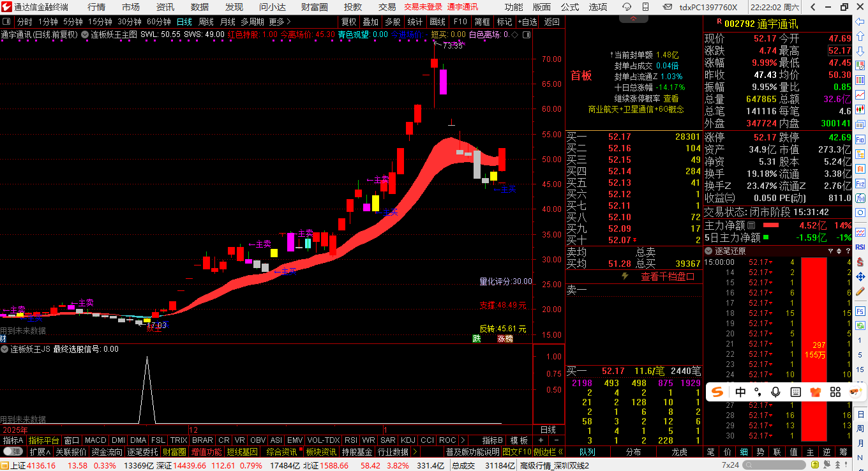The height and width of the screenshot is (471, 868).
Task: Click the 商业航天+卫星通信+6G概念 text
Action: (636, 109)
